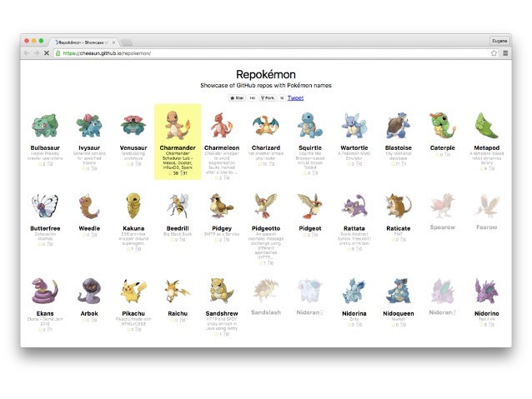Go back in browser history
The width and height of the screenshot is (532, 399).
pos(27,53)
